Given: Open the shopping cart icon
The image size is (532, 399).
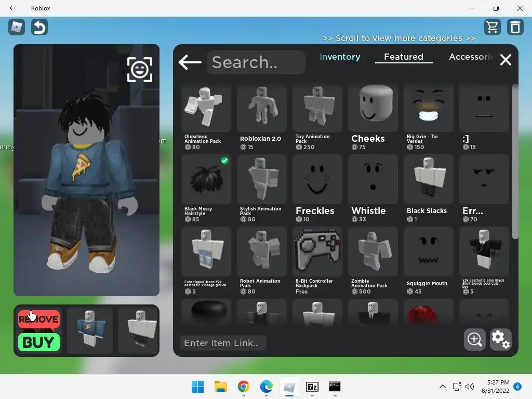Looking at the screenshot, I should click(x=493, y=27).
